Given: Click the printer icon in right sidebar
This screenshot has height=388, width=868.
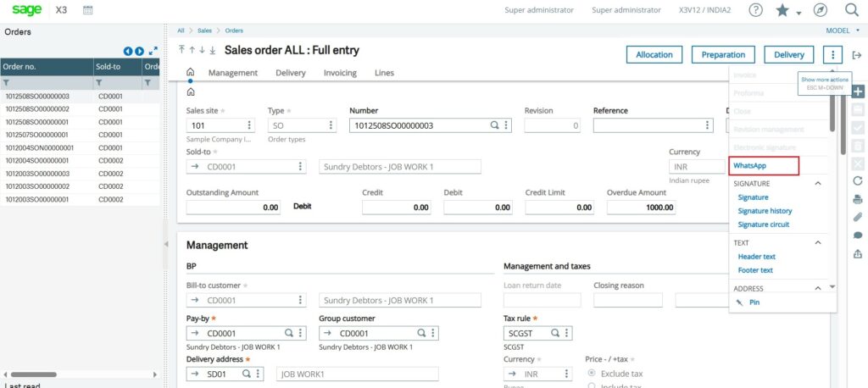Looking at the screenshot, I should click(x=858, y=199).
